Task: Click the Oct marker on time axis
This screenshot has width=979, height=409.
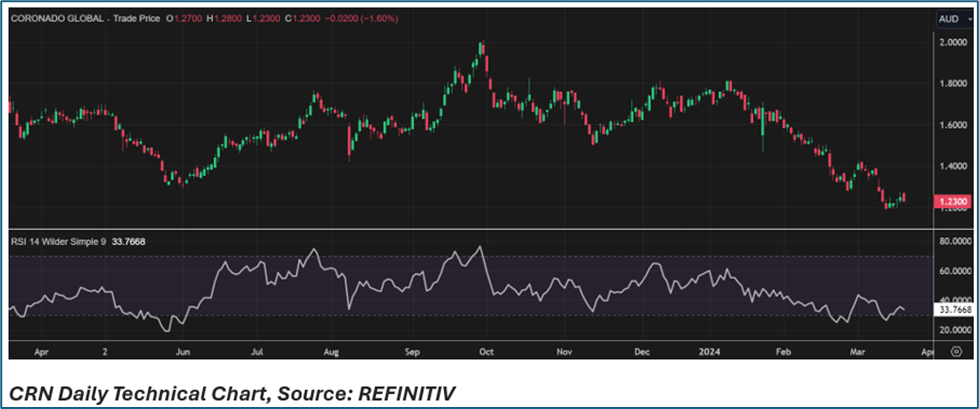Action: (x=486, y=352)
